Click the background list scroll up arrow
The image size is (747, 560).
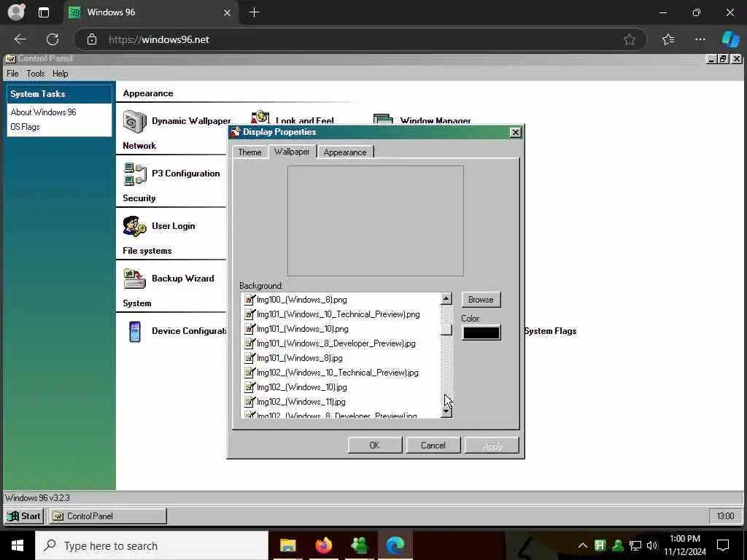[x=446, y=298]
